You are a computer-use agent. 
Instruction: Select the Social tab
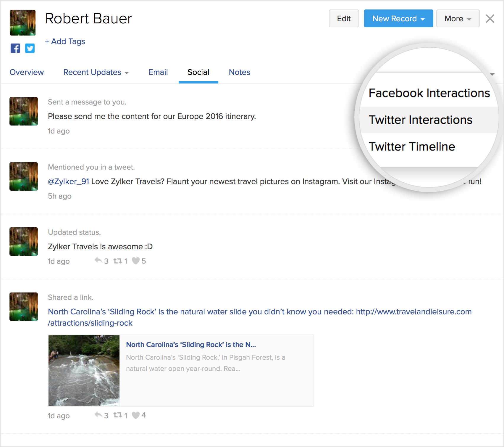(198, 72)
